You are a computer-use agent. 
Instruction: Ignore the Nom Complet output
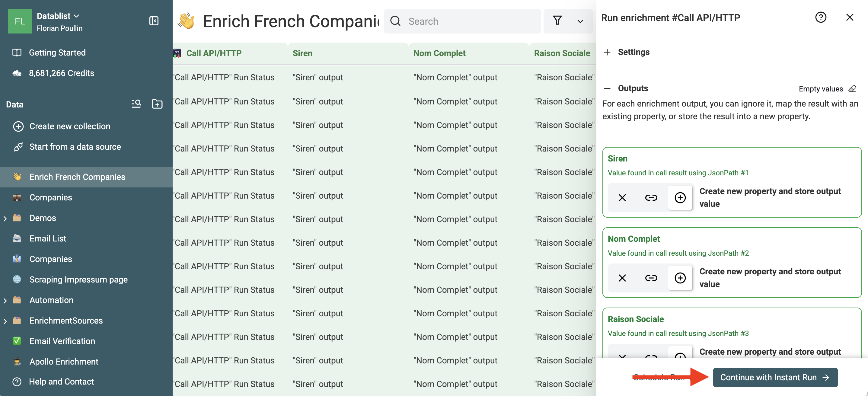[622, 278]
